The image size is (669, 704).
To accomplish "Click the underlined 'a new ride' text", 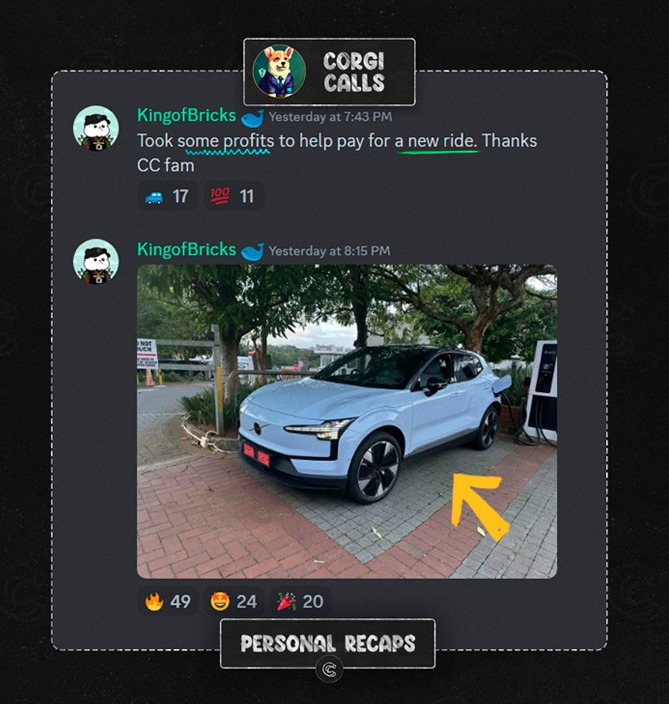I will [x=436, y=141].
